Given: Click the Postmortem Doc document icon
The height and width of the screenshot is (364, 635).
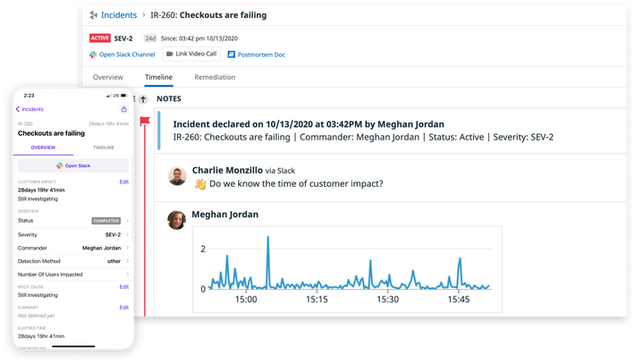Looking at the screenshot, I should point(231,55).
